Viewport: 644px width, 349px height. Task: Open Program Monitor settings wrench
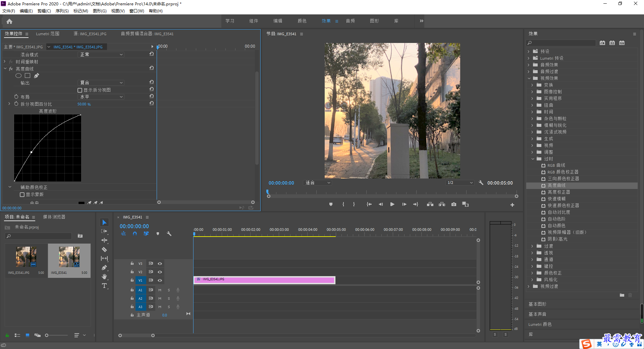click(x=481, y=183)
